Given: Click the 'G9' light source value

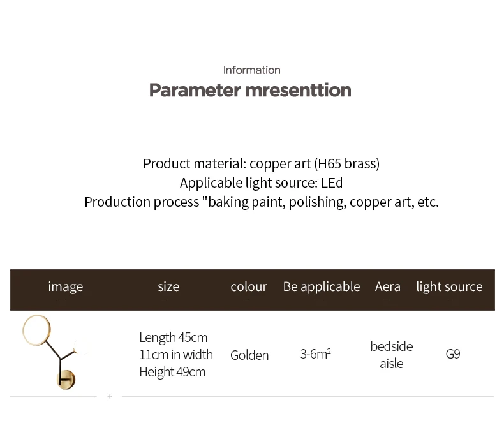Looking at the screenshot, I should point(453,354).
